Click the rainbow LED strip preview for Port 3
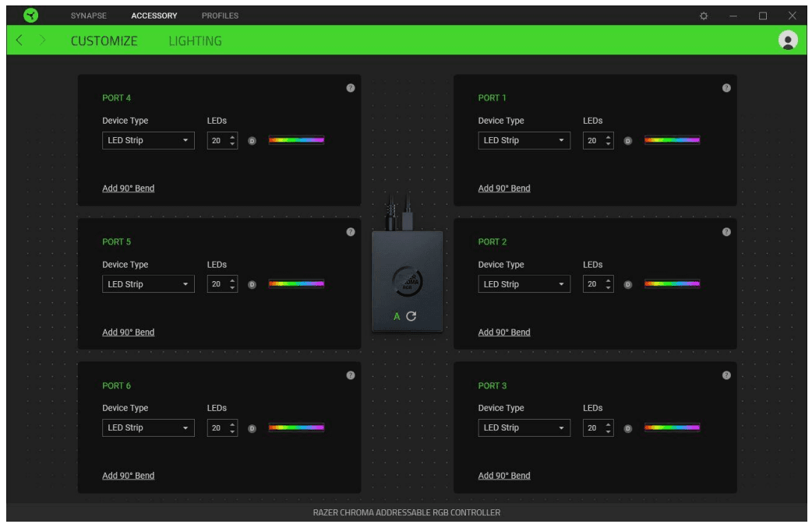Screen dimensions: 812x524 (672, 427)
